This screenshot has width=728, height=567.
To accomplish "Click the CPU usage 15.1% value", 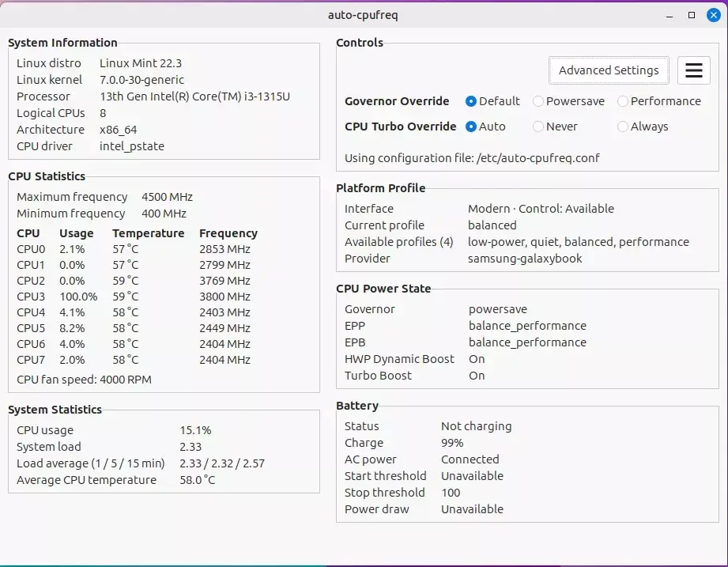I will [195, 430].
